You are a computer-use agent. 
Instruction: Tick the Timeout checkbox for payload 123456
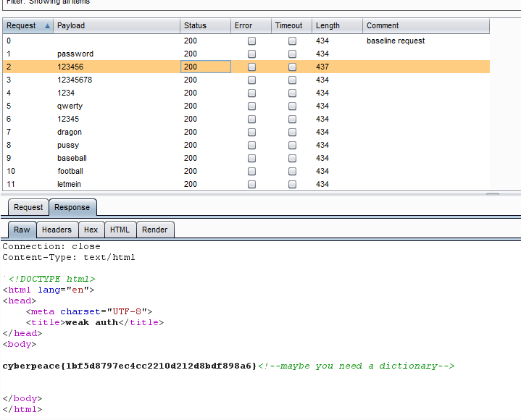(293, 67)
